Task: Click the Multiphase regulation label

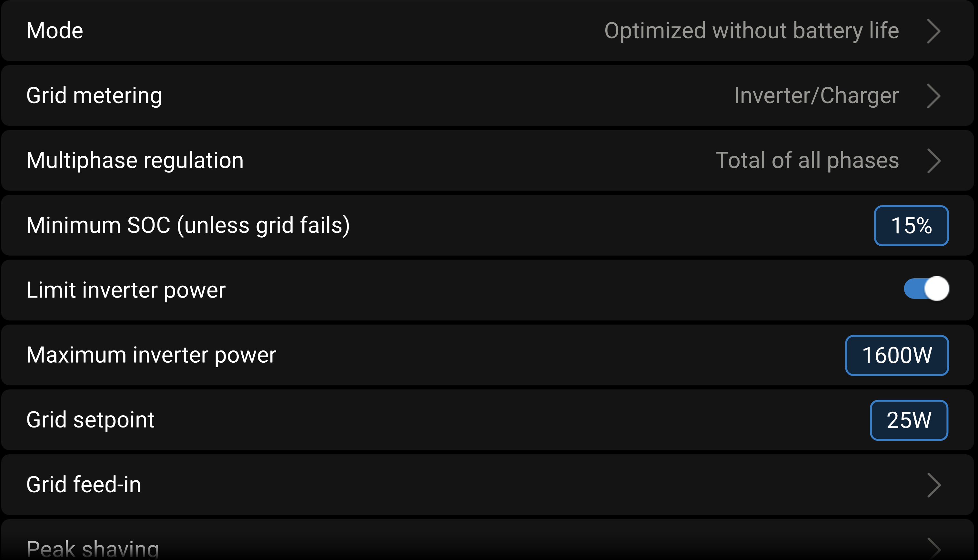Action: pyautogui.click(x=135, y=160)
